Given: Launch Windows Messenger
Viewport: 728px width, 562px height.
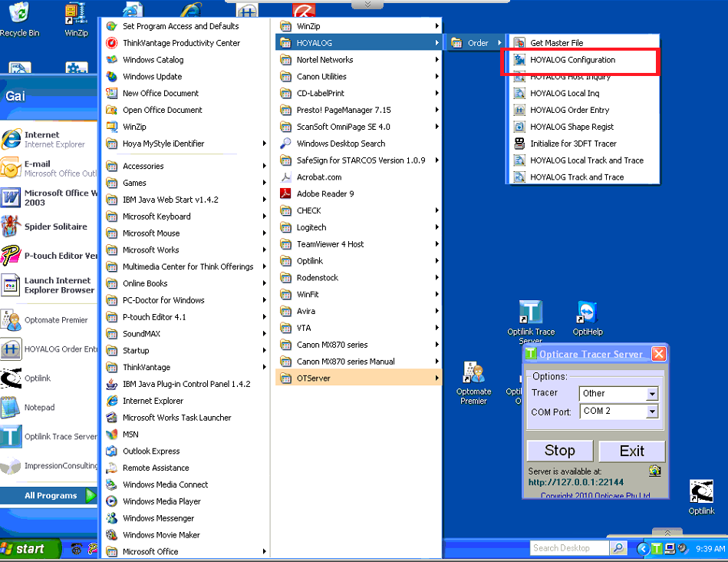Looking at the screenshot, I should point(186,518).
